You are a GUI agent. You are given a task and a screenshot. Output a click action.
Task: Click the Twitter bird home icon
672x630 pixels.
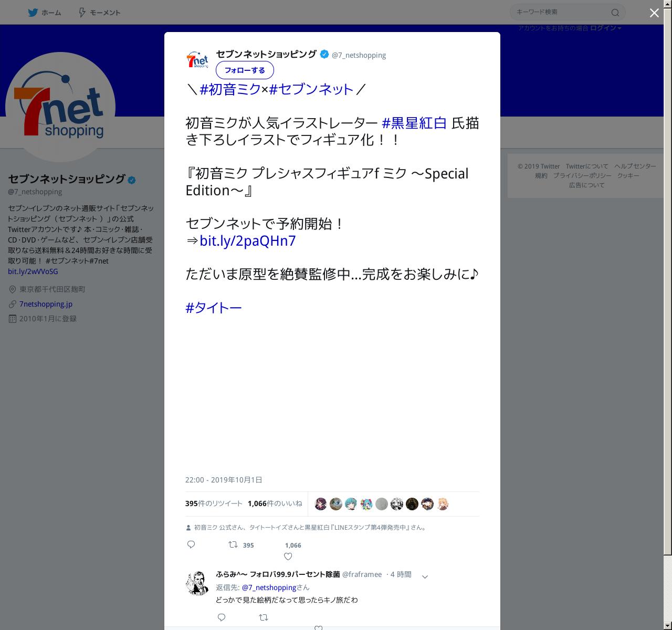click(x=33, y=13)
